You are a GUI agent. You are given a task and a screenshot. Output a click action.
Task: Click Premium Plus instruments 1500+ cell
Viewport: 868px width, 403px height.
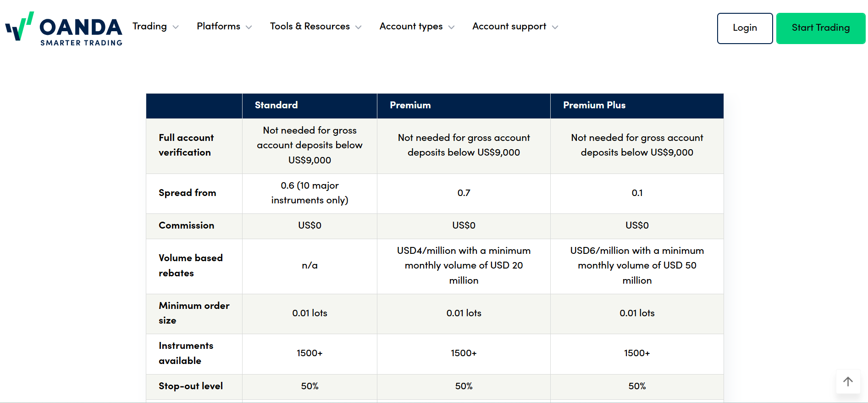tap(637, 353)
